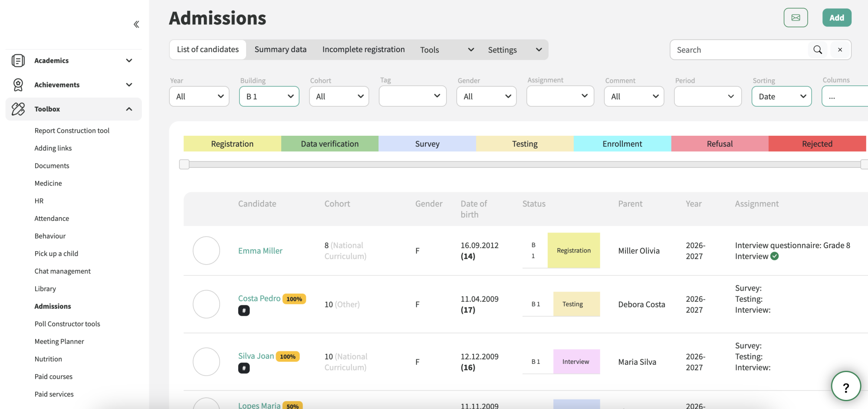Screen dimensions: 868x409
Task: Switch to Summary data tab
Action: click(x=280, y=49)
